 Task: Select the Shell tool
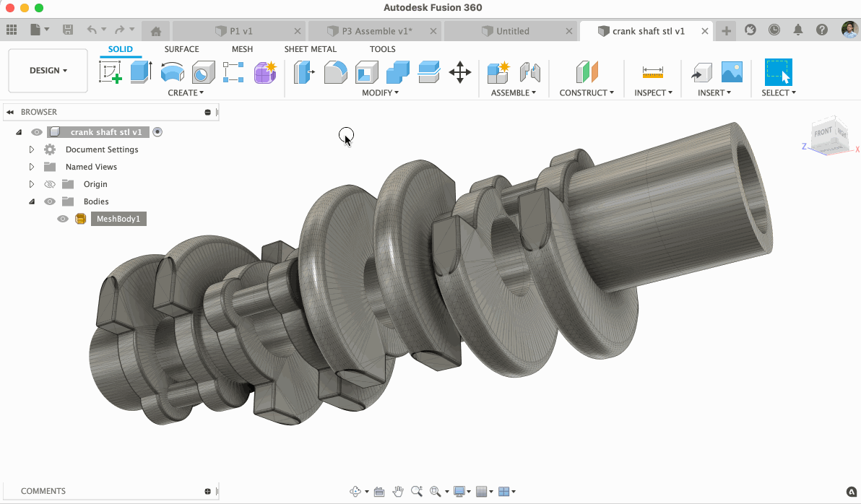(x=367, y=72)
